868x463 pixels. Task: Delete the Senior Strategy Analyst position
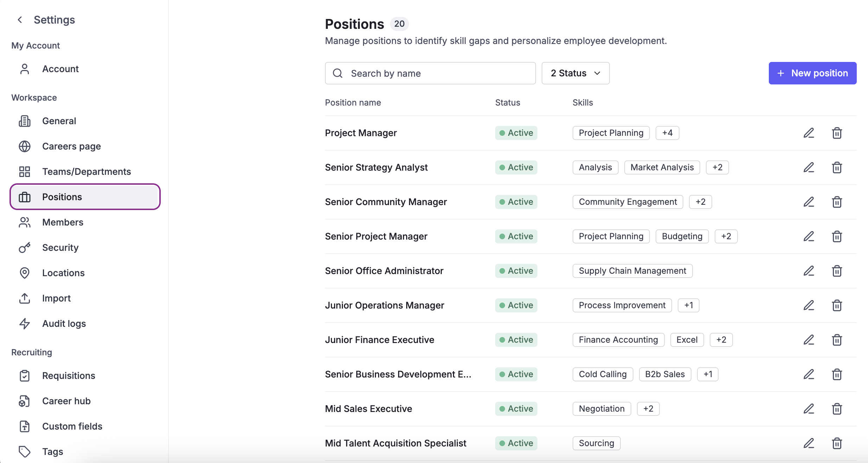click(837, 167)
